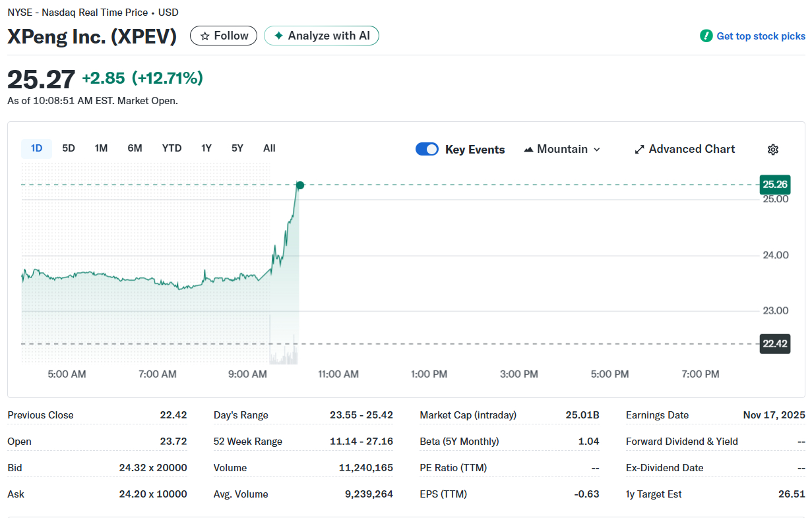Click the 25.26 current price label
Image resolution: width=812 pixels, height=518 pixels.
[775, 185]
